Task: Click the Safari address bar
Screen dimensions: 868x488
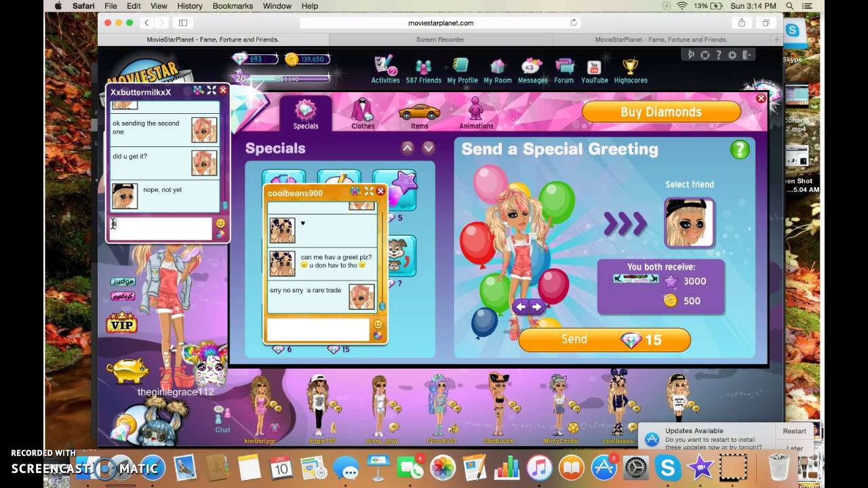Action: 441,22
